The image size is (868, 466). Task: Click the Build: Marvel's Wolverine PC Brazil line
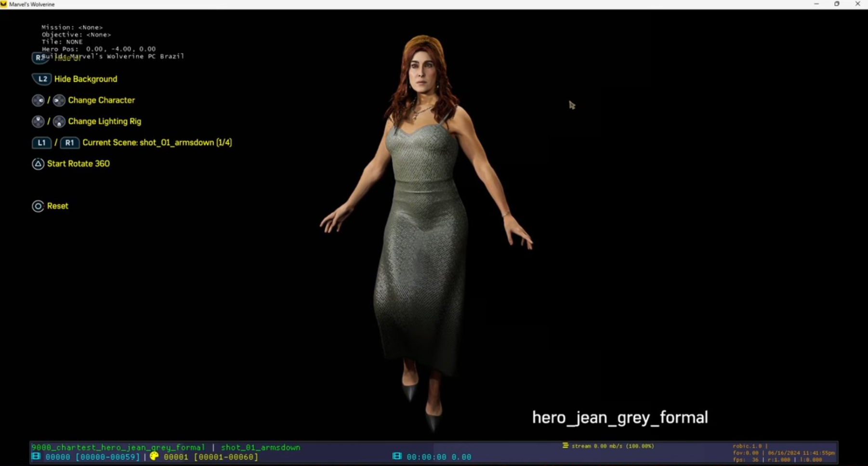pyautogui.click(x=113, y=56)
